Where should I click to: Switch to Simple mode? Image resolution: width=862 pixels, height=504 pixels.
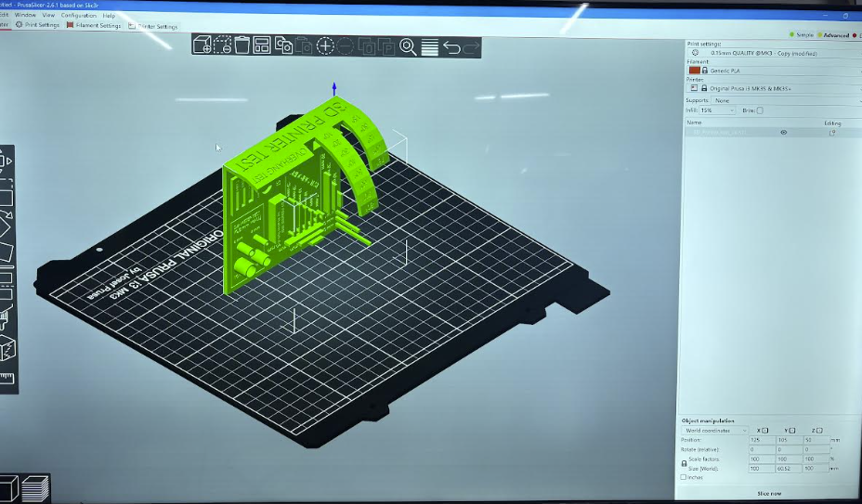(x=802, y=34)
